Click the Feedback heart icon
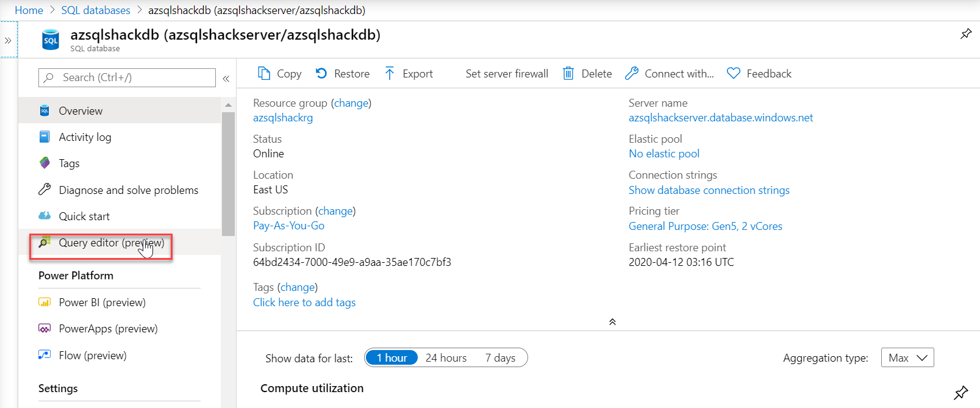Screen dimensions: 980x408 (x=734, y=74)
